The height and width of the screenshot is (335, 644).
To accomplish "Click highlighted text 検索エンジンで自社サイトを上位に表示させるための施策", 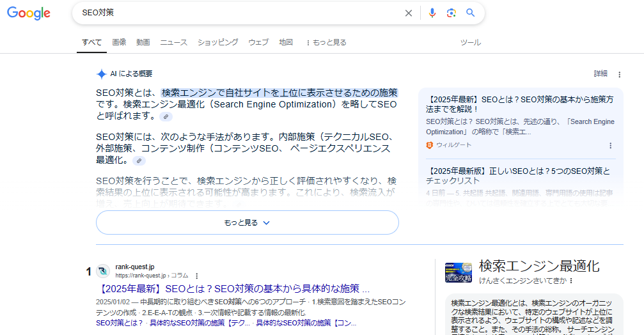I will [x=279, y=93].
